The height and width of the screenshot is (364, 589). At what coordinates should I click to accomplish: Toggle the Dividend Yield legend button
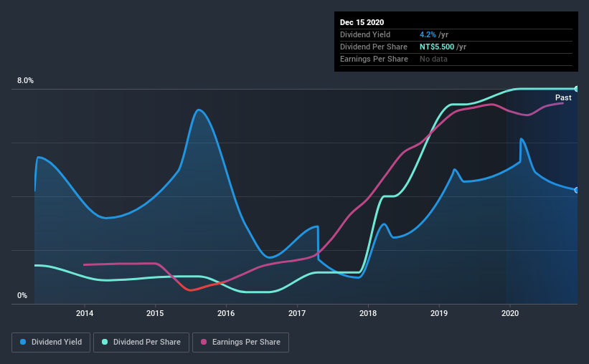tap(51, 343)
